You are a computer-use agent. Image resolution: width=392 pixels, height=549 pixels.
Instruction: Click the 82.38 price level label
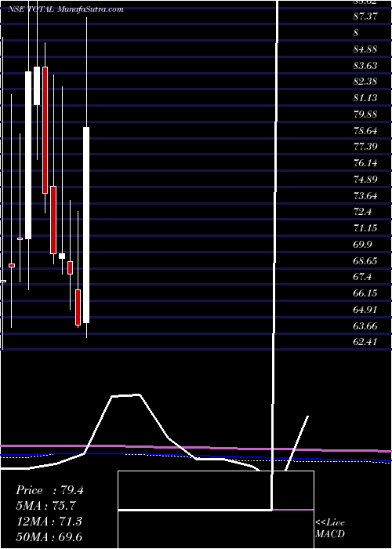coord(365,82)
